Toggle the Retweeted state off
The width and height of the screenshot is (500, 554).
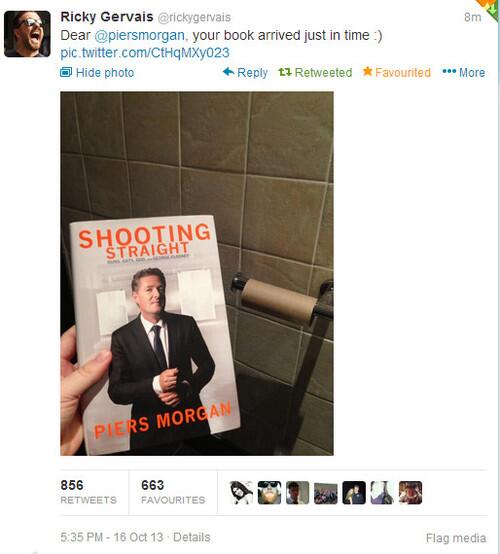[x=315, y=72]
